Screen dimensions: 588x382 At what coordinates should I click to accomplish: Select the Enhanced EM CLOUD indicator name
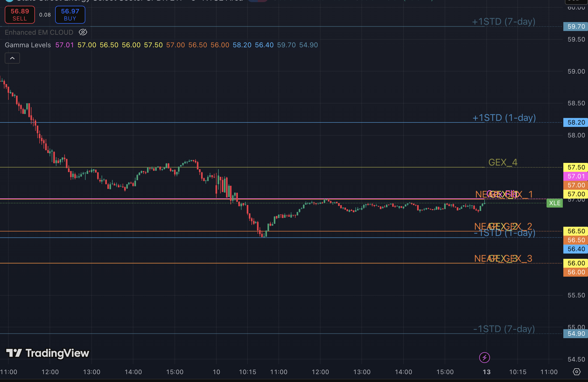(39, 32)
